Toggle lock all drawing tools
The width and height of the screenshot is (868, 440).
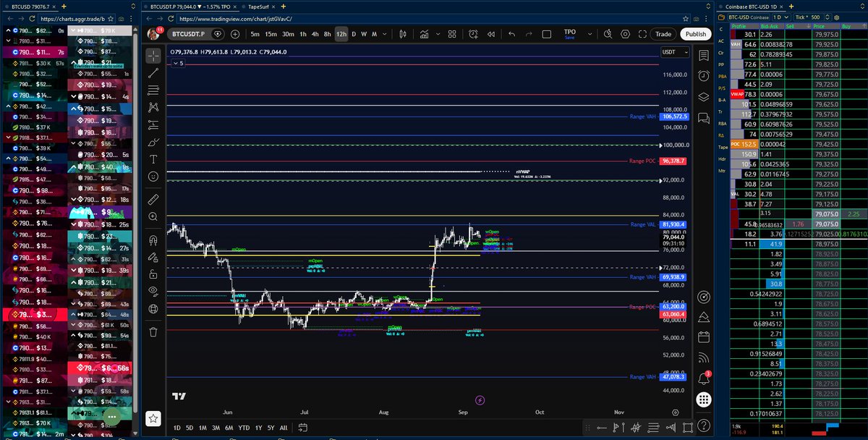(153, 274)
